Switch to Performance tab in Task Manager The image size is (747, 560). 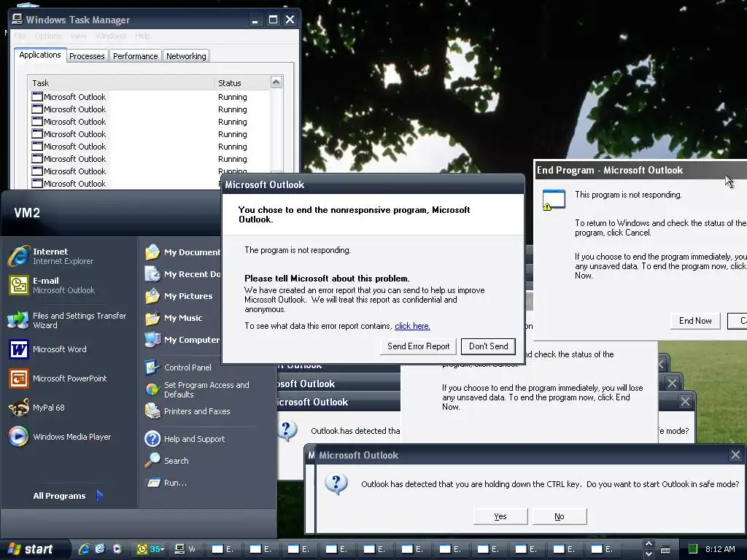click(135, 56)
